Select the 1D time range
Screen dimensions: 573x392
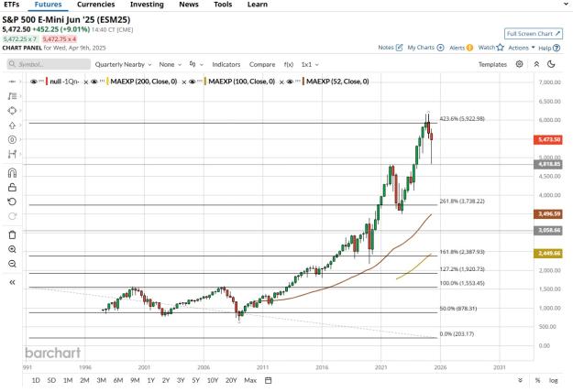(x=36, y=380)
